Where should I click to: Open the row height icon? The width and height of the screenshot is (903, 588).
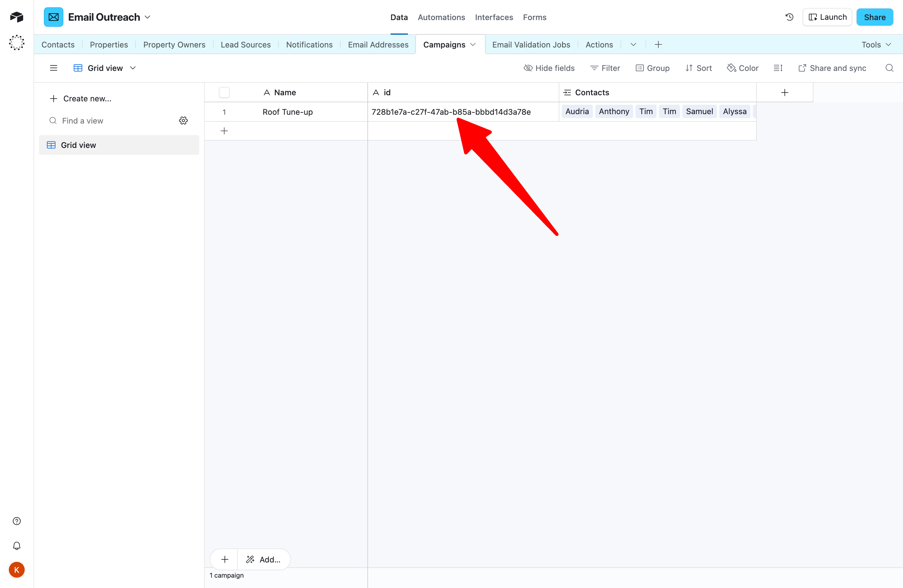[778, 68]
